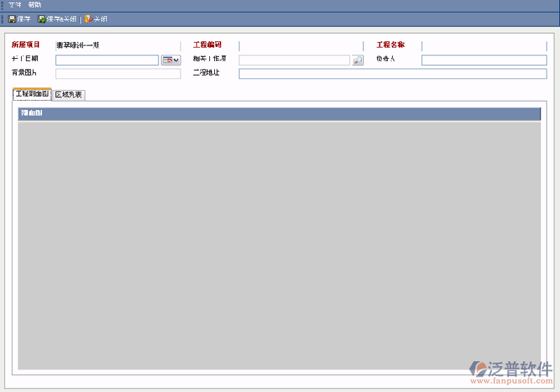This screenshot has height=392, width=560.
Task: Click the 工程编码 input field
Action: tap(301, 45)
